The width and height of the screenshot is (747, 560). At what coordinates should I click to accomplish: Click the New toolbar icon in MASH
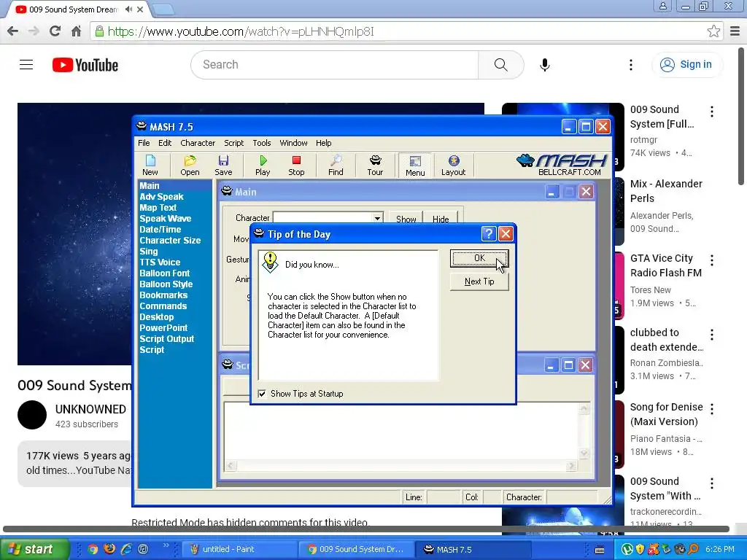(x=150, y=166)
